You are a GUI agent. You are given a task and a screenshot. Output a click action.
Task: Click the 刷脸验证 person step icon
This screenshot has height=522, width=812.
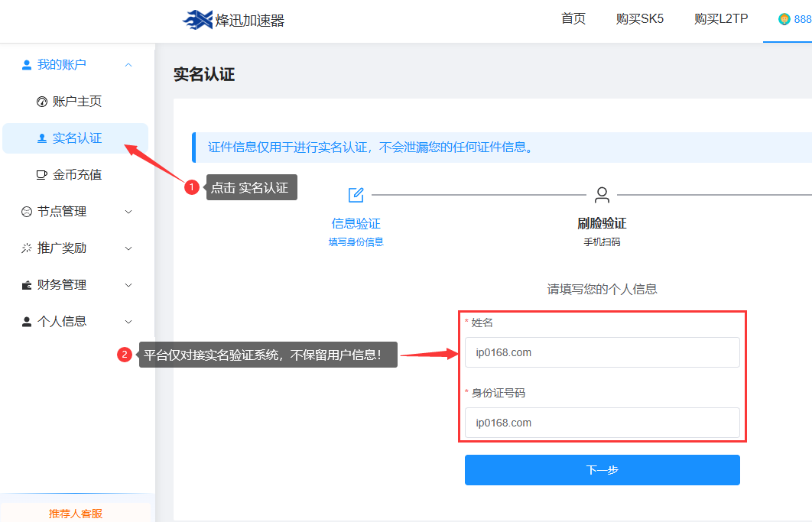tap(603, 195)
